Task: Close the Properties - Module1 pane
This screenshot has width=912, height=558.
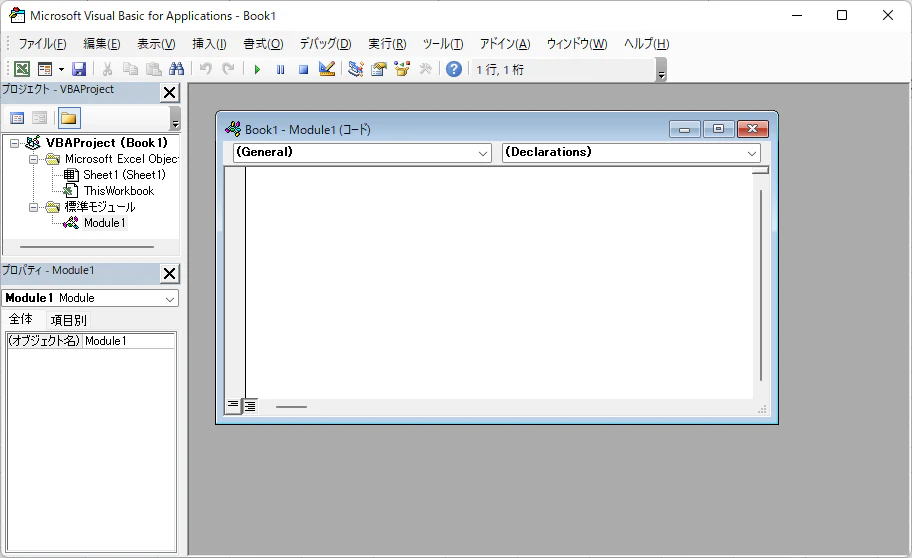Action: [169, 273]
